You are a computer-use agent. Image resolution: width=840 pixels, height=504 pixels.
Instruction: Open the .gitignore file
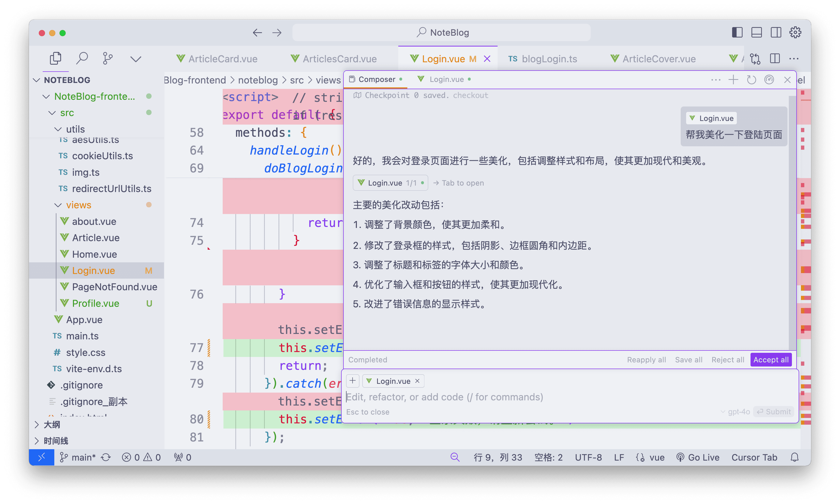(x=96, y=385)
